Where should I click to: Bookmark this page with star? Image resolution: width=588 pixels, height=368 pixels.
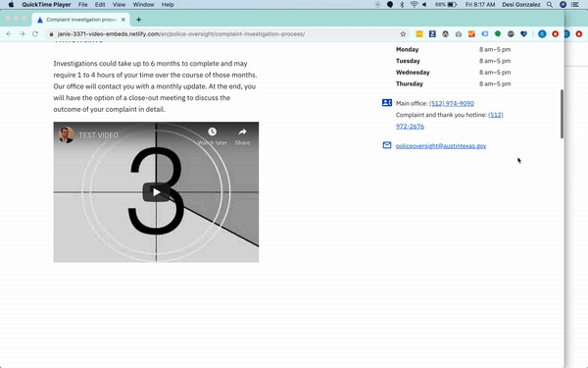403,33
